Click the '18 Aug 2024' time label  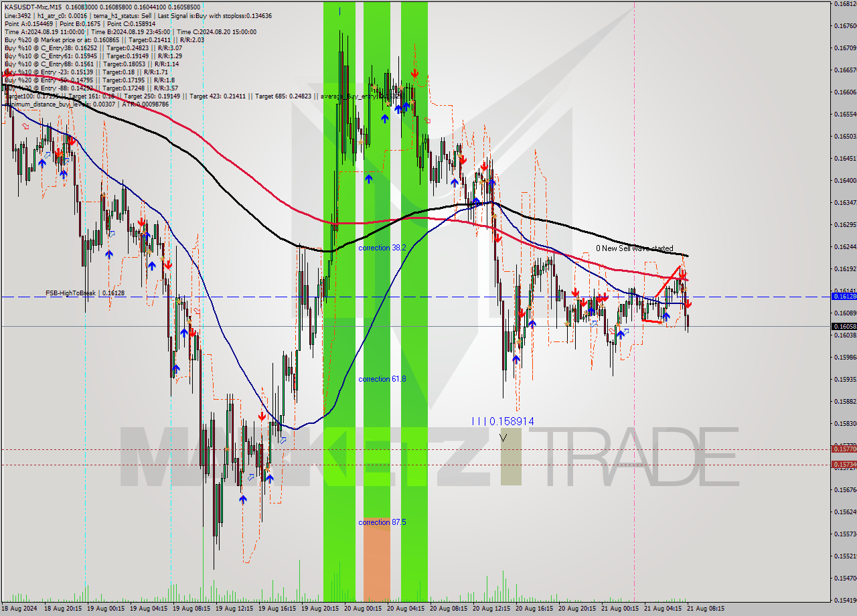click(x=20, y=609)
